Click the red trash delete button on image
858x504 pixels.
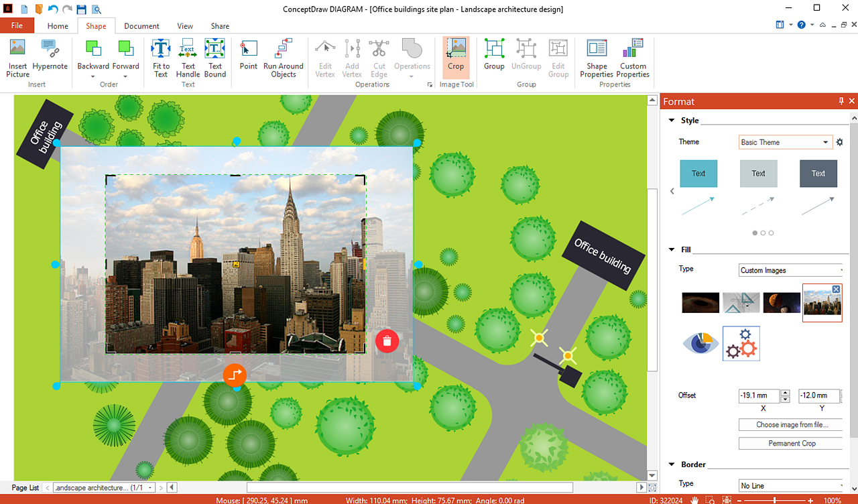(x=387, y=341)
